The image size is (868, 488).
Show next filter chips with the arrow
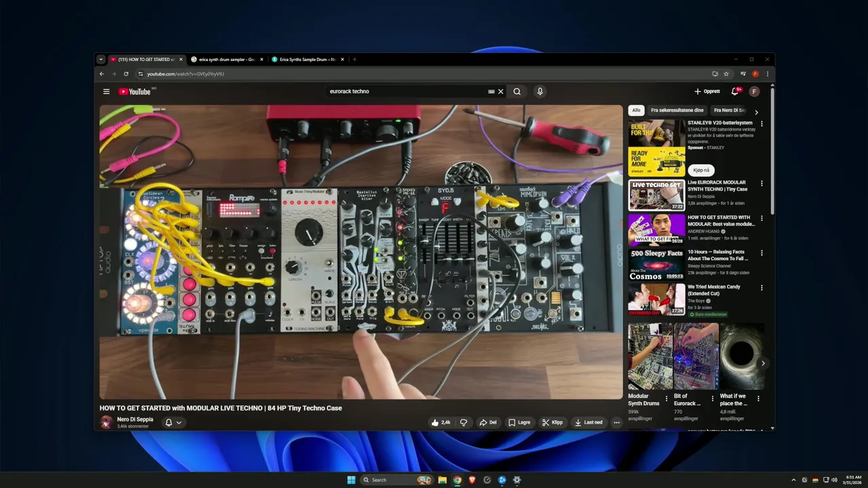(x=756, y=113)
